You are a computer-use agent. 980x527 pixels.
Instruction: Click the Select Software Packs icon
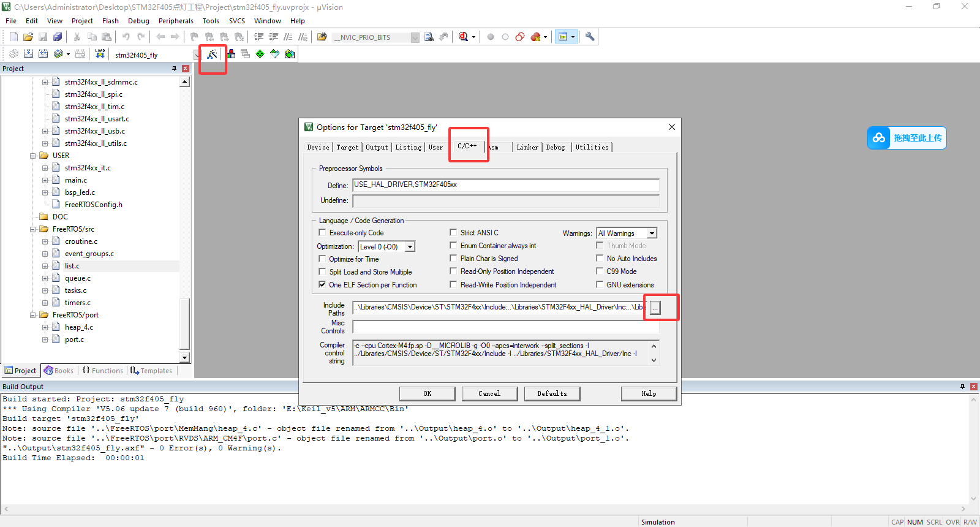click(x=275, y=54)
